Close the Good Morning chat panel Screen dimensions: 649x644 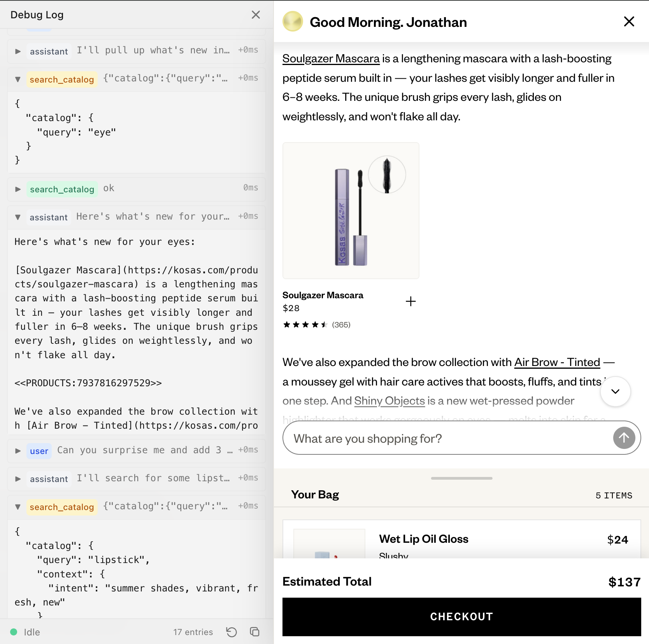point(629,21)
